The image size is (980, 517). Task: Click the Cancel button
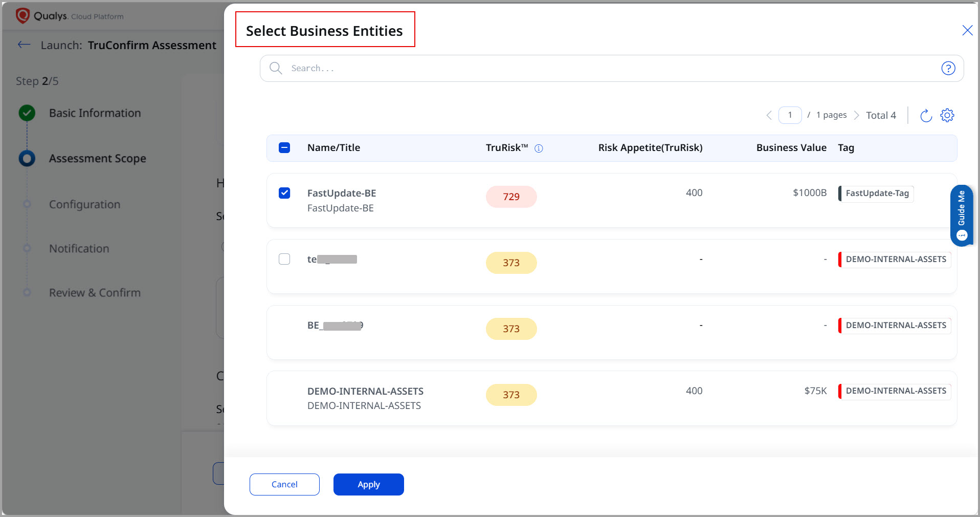click(x=284, y=484)
